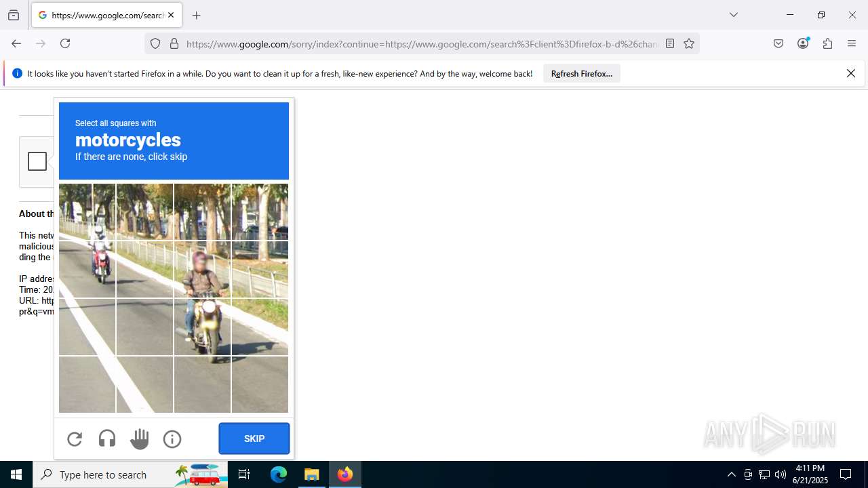Select tile with near motorcycle headlight
Viewport: 868px width, 488px height.
click(202, 327)
